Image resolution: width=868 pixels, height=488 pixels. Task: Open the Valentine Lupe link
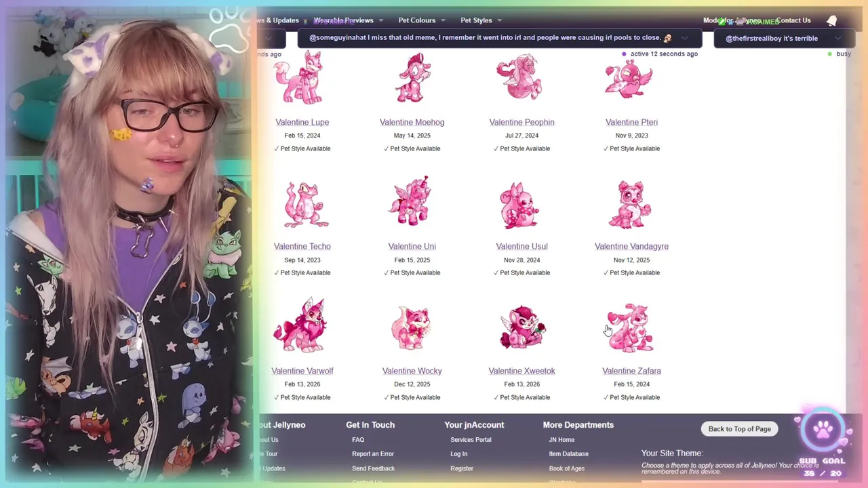[302, 122]
